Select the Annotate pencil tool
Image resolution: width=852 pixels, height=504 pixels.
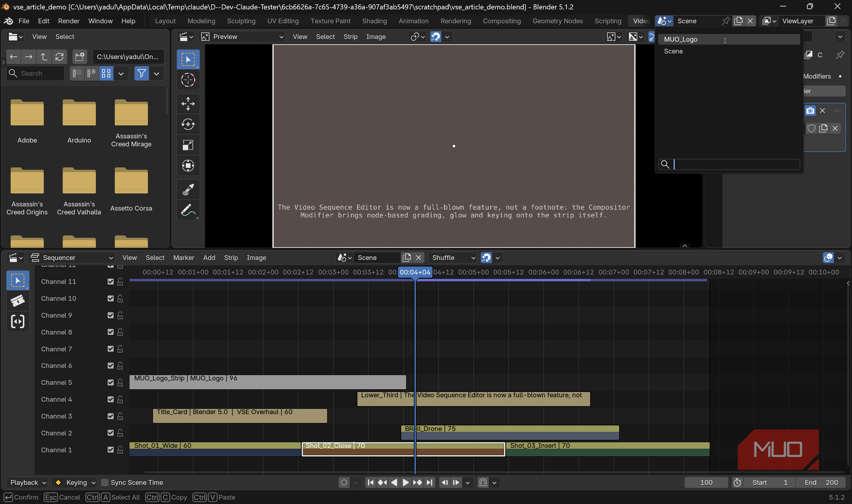click(x=188, y=210)
